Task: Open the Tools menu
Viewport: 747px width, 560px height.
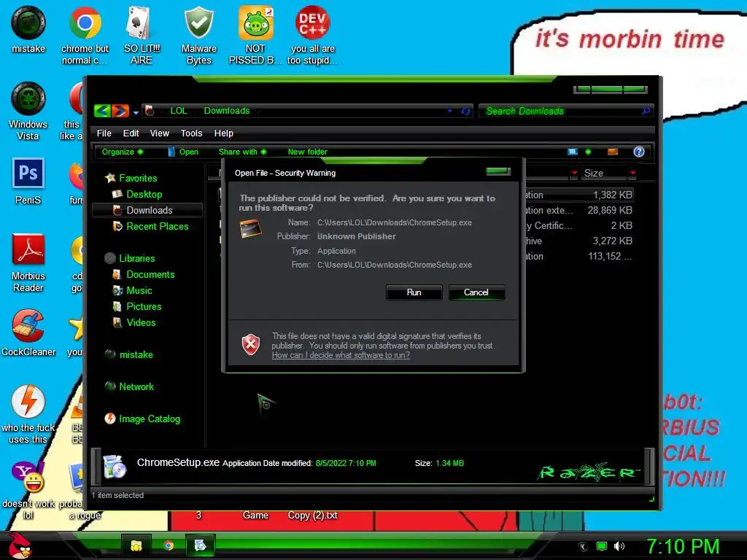Action: pos(191,133)
